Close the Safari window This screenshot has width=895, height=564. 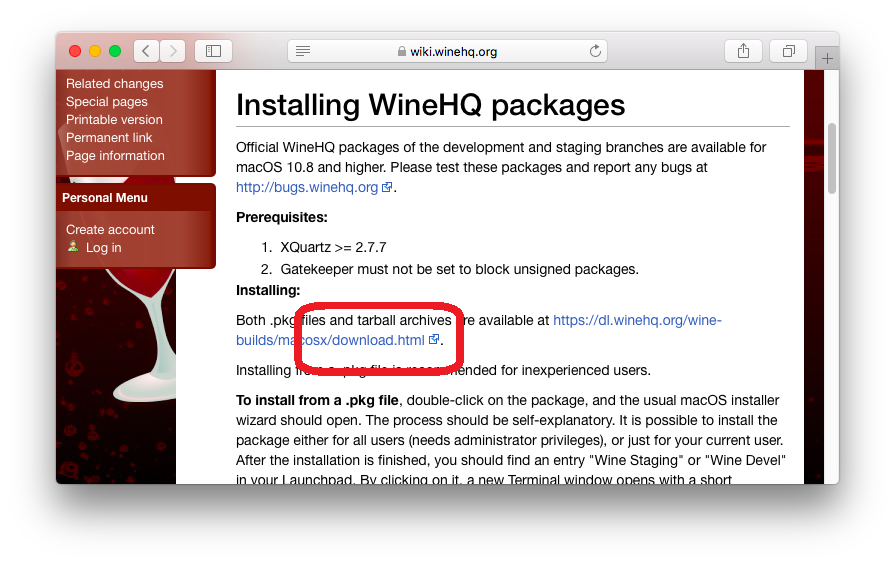click(x=75, y=51)
